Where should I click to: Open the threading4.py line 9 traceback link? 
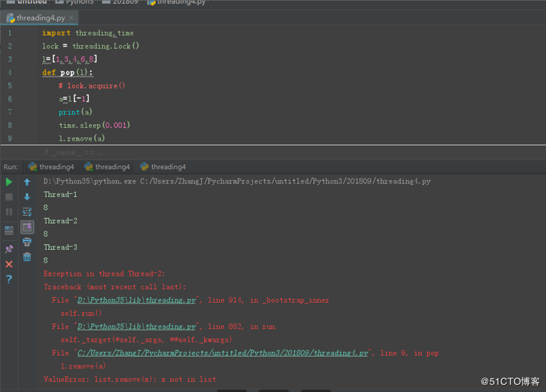click(x=223, y=353)
